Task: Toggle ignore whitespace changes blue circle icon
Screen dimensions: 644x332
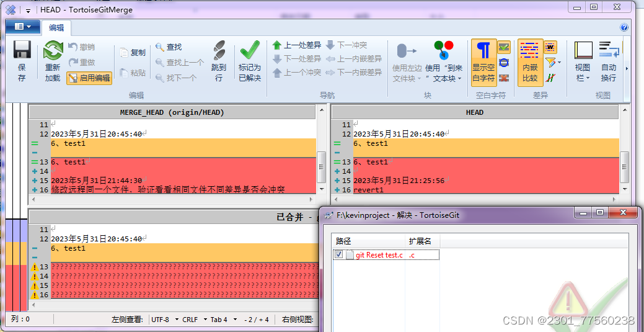Action: point(504,63)
